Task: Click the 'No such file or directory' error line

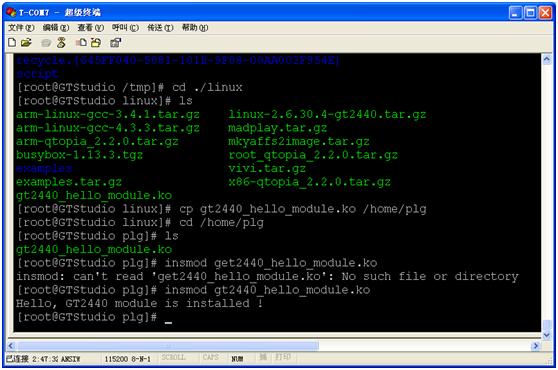Action: [x=267, y=277]
